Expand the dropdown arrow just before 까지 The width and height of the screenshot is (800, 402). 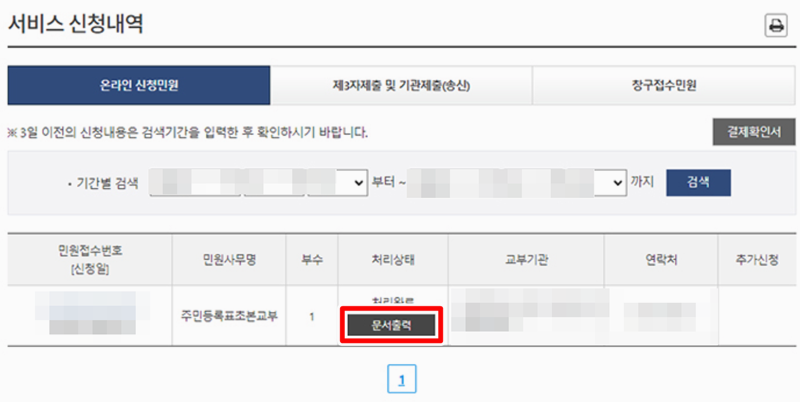pyautogui.click(x=617, y=183)
